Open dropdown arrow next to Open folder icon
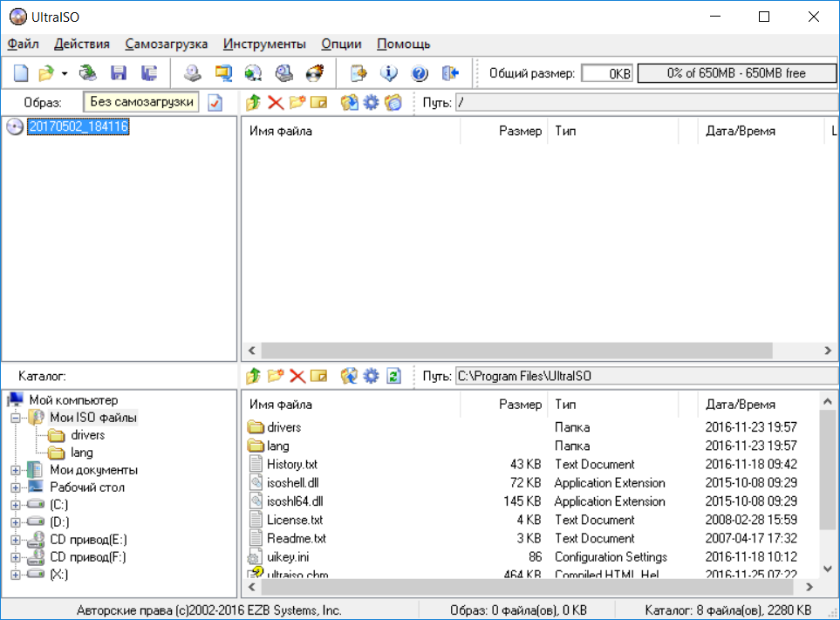 (65, 74)
